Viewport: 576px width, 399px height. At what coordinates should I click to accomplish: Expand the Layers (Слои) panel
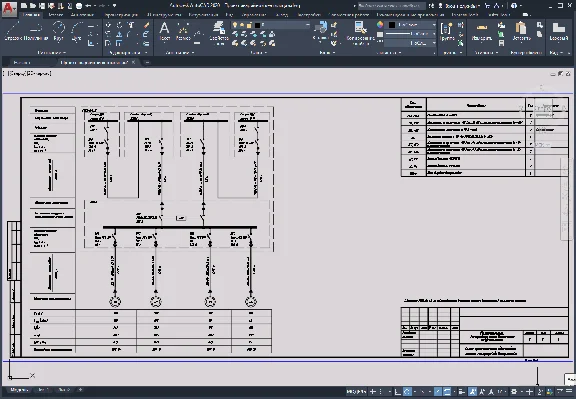point(258,53)
